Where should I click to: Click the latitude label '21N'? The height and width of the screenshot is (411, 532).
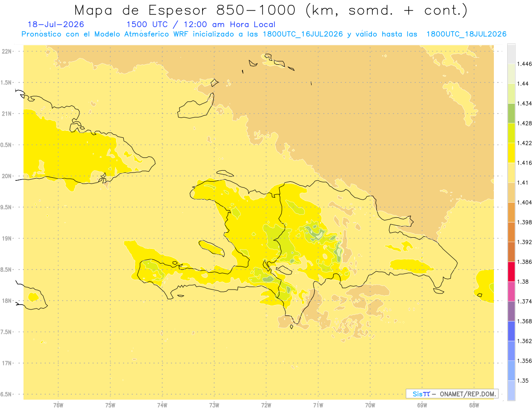click(x=7, y=114)
